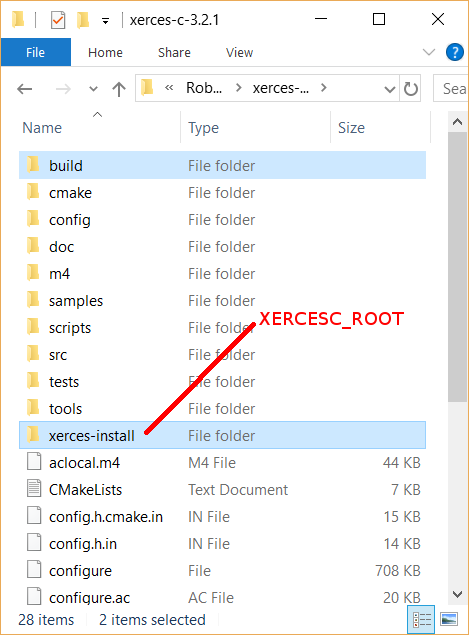Click the scrollbar down arrow
469x635 pixels.
click(x=458, y=594)
